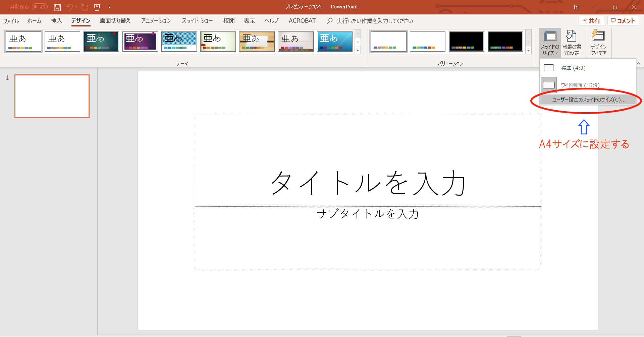Click the Share (共有) button
The image size is (644, 337).
click(x=591, y=21)
